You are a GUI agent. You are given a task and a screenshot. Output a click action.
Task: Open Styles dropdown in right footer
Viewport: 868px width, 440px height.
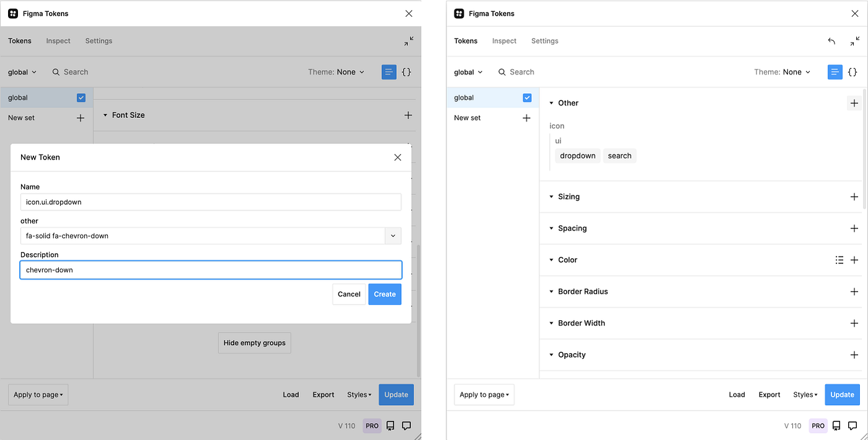coord(805,395)
